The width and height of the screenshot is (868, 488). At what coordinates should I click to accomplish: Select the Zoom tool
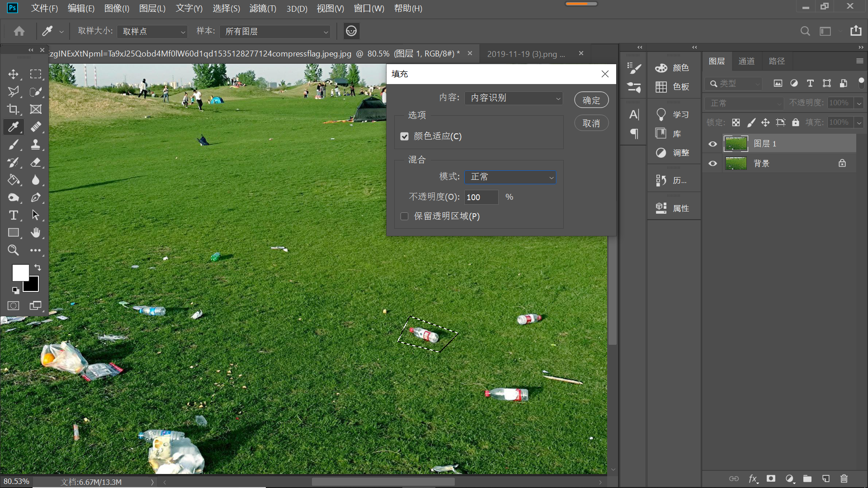(14, 250)
